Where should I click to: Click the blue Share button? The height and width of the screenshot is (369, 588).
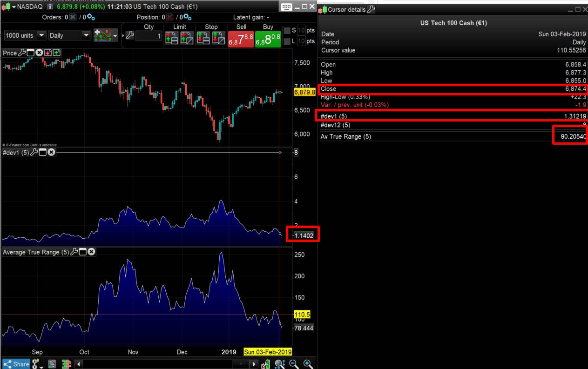pyautogui.click(x=15, y=364)
